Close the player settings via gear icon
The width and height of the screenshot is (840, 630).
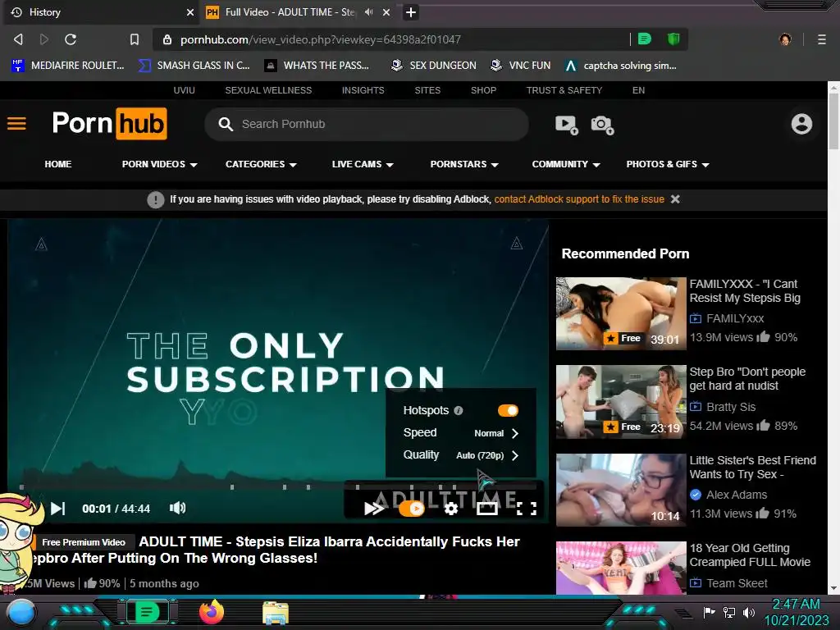coord(451,509)
